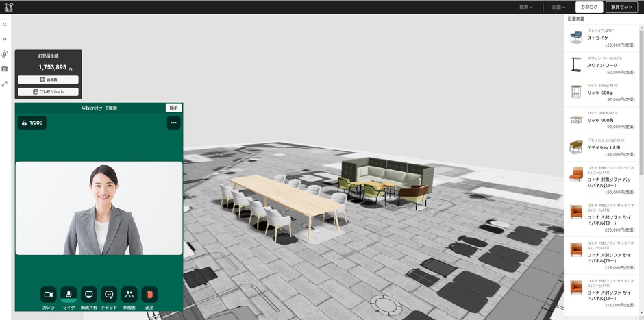
Task: Click the furniture list vertical scrollbar
Action: tap(641, 103)
